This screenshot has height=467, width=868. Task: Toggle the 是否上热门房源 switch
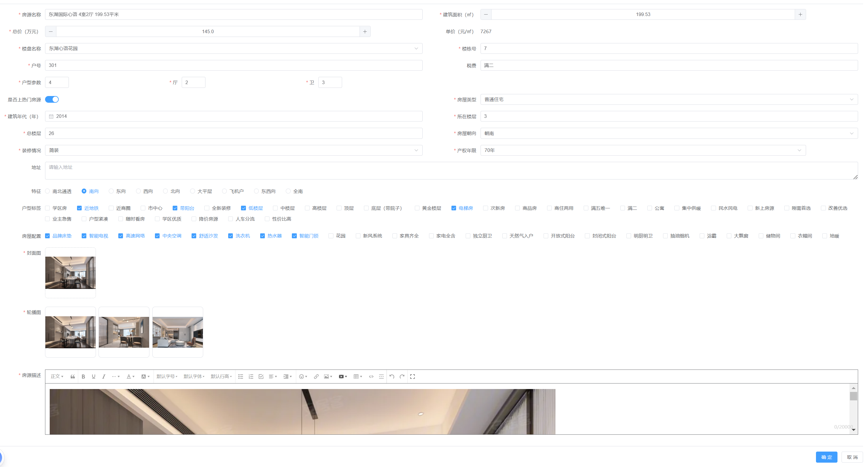point(52,100)
